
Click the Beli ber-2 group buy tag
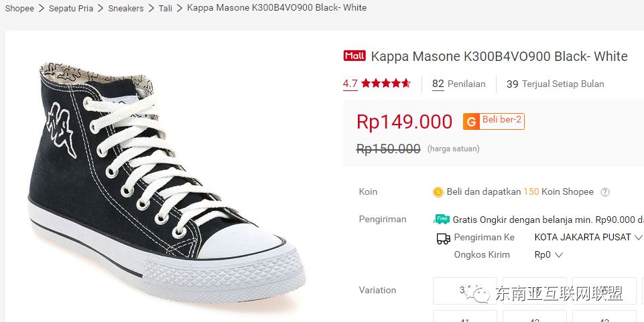[502, 120]
